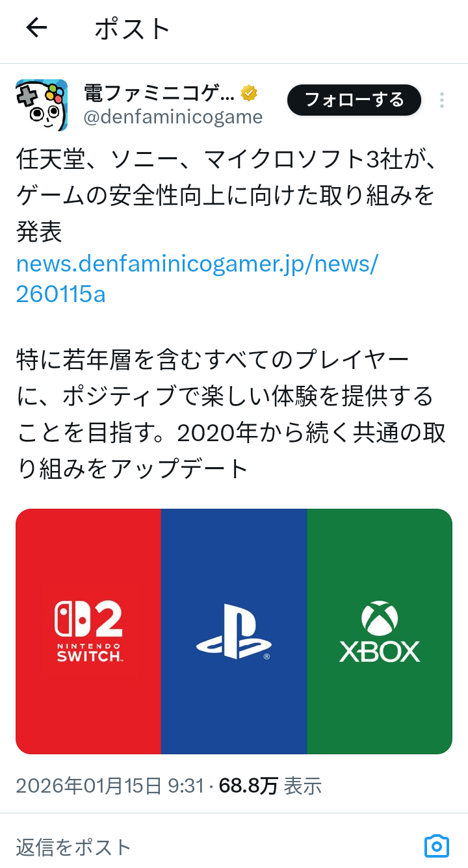Open the three-dot more options menu
This screenshot has height=868, width=468.
click(x=441, y=100)
